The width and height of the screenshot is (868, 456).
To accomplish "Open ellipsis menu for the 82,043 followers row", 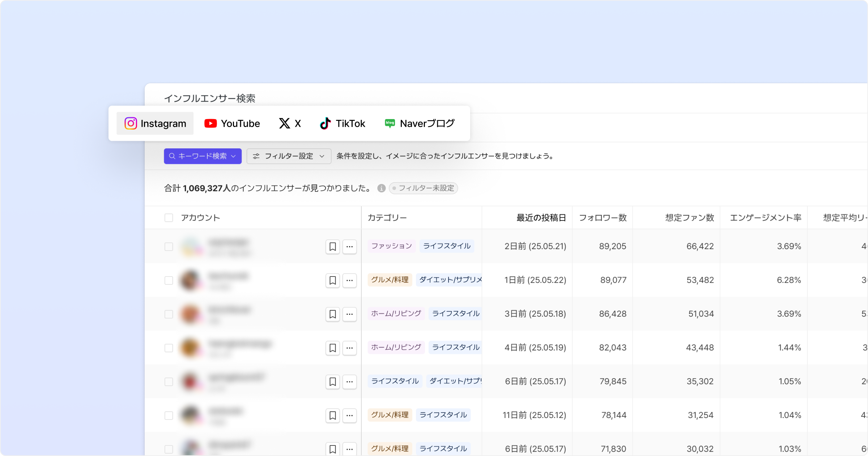I will [x=349, y=348].
